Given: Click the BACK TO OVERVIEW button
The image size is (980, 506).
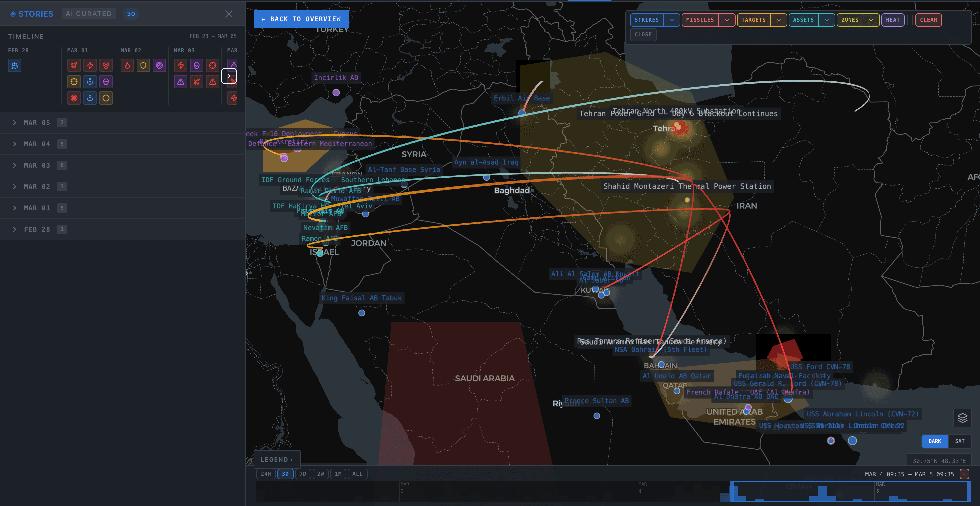Looking at the screenshot, I should 301,19.
